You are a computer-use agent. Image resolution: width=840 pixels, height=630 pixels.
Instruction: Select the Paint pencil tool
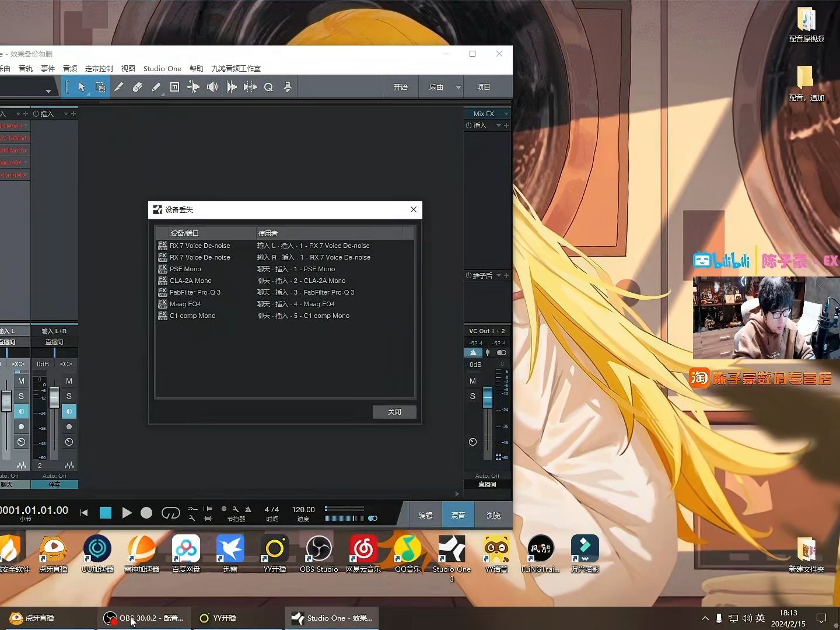pos(156,87)
